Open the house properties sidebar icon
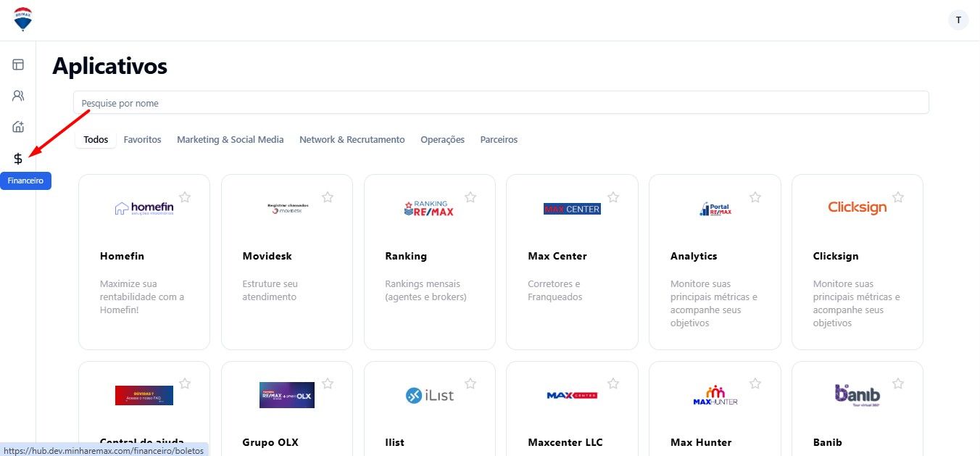This screenshot has height=456, width=980. pyautogui.click(x=18, y=127)
